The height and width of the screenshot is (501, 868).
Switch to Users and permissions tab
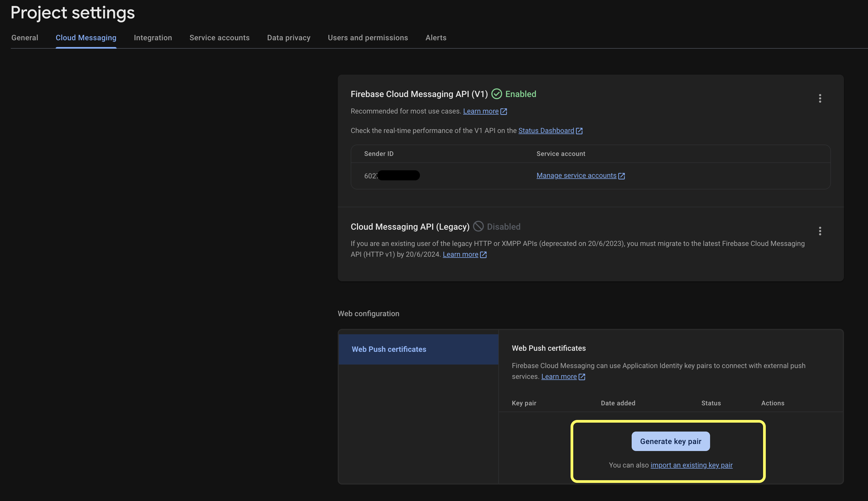(x=368, y=38)
